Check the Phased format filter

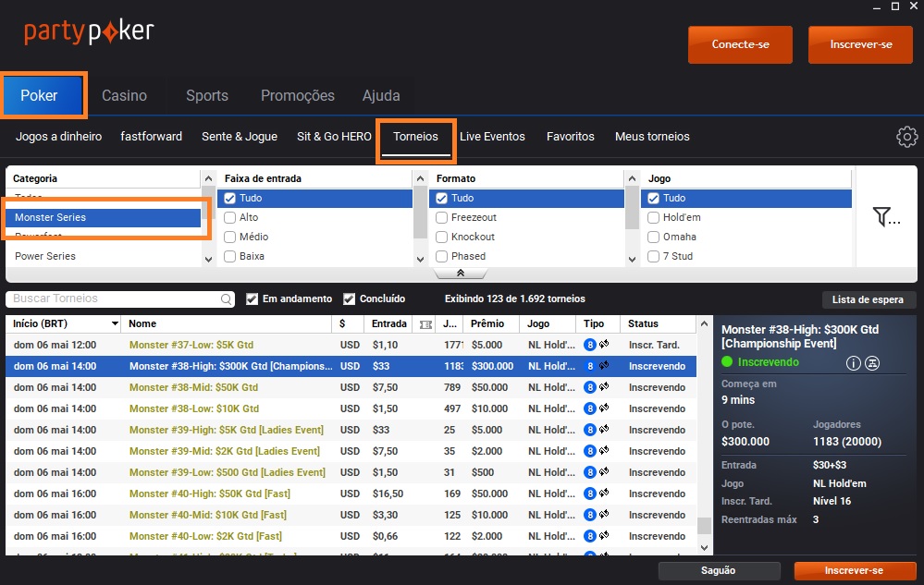441,257
